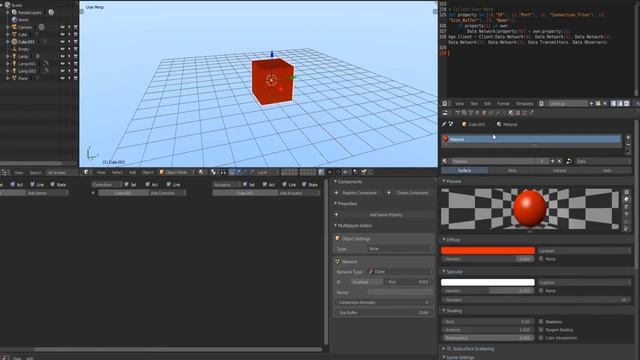Screen dimensions: 640x360
Task: Toggle render camera icon for Empty row
Action: click(76, 49)
